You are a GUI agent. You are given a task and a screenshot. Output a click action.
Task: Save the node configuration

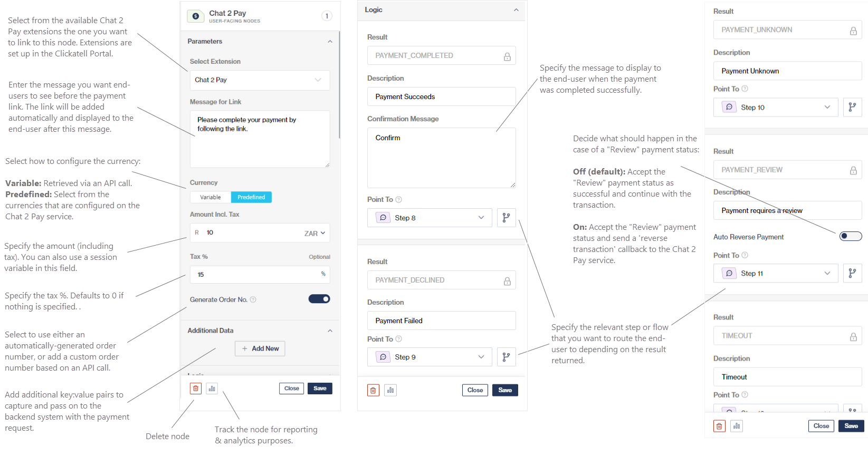click(320, 388)
